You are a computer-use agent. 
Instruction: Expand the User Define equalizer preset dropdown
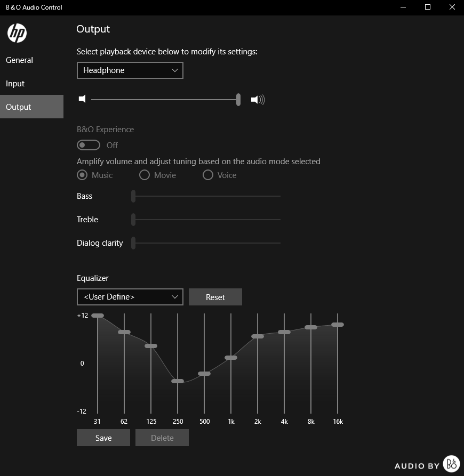130,297
